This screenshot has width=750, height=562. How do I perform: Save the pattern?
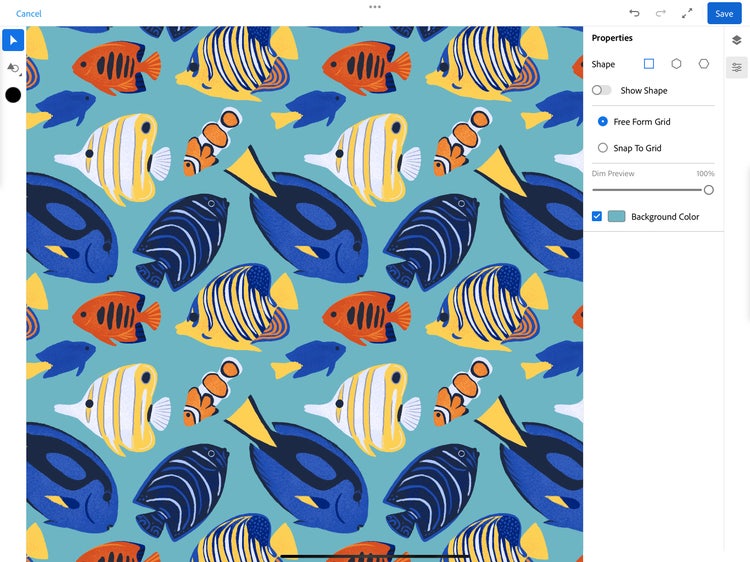[x=724, y=13]
